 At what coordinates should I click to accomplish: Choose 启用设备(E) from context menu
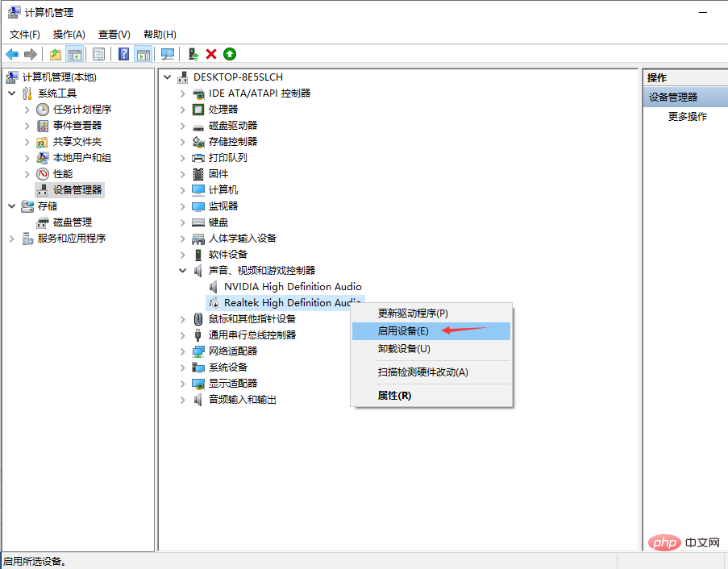[x=431, y=331]
